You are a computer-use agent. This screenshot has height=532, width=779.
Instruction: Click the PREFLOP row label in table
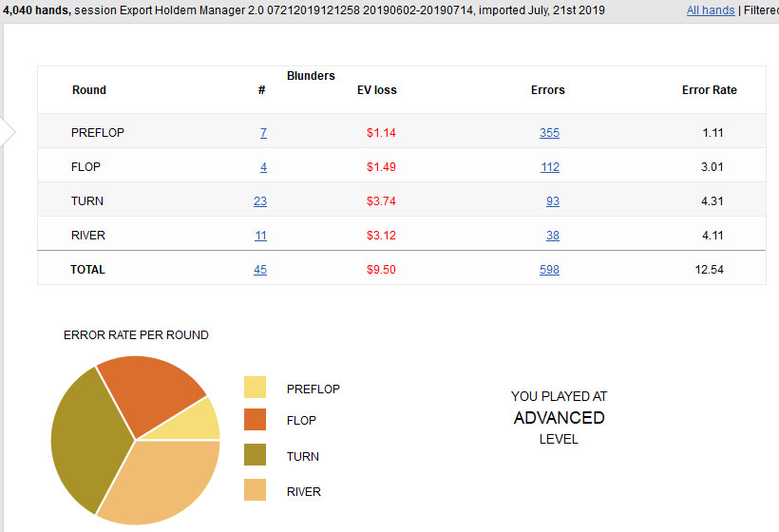[x=97, y=133]
